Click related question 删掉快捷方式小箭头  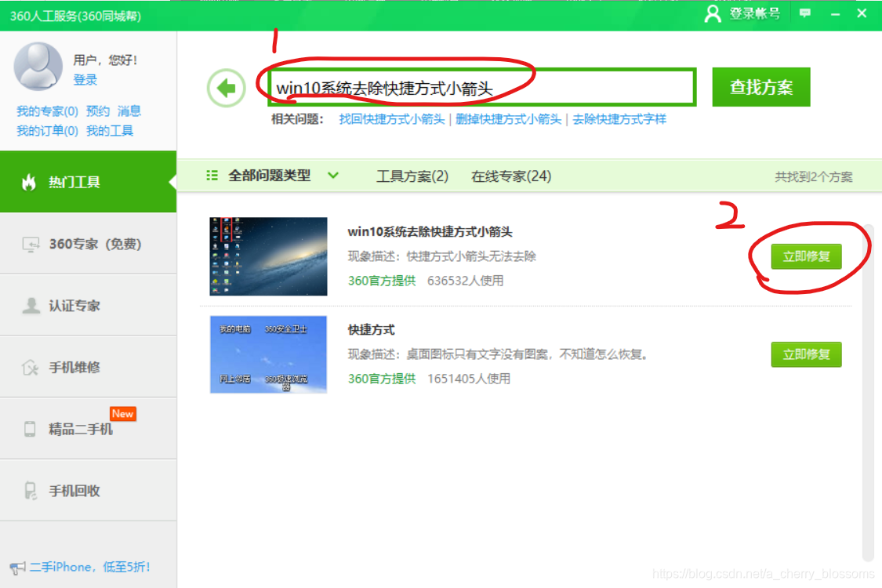pos(509,119)
